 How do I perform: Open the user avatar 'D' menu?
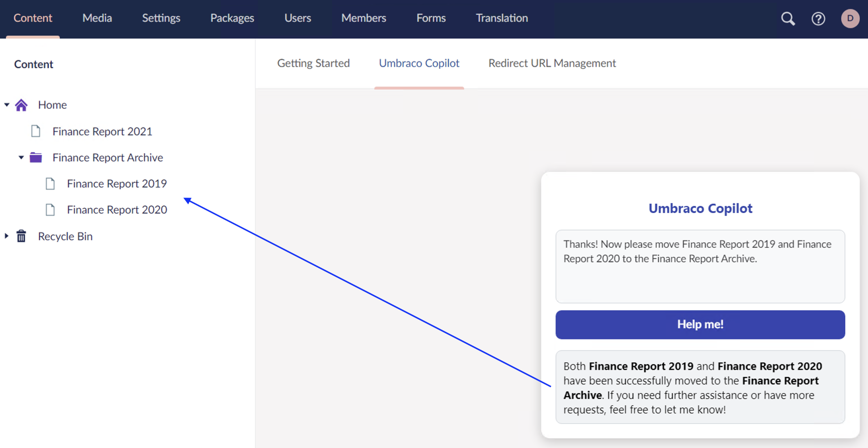point(850,19)
